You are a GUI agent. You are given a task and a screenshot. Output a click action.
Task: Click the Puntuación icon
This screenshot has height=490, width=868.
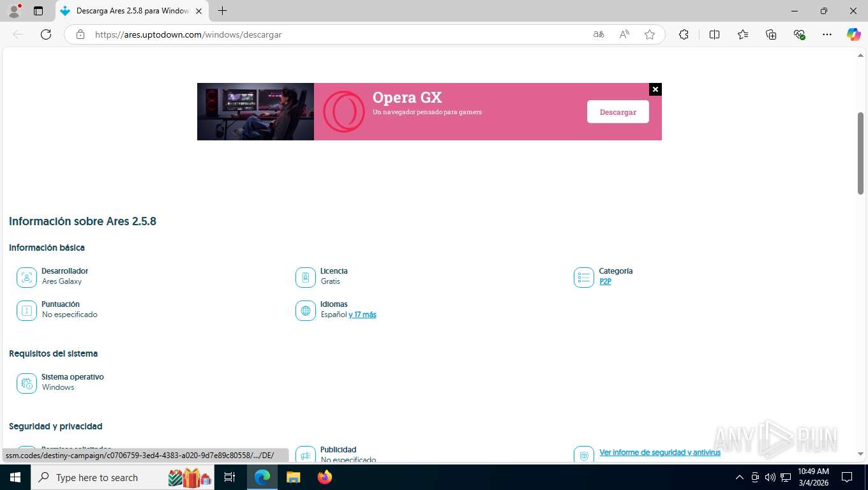[x=27, y=311]
